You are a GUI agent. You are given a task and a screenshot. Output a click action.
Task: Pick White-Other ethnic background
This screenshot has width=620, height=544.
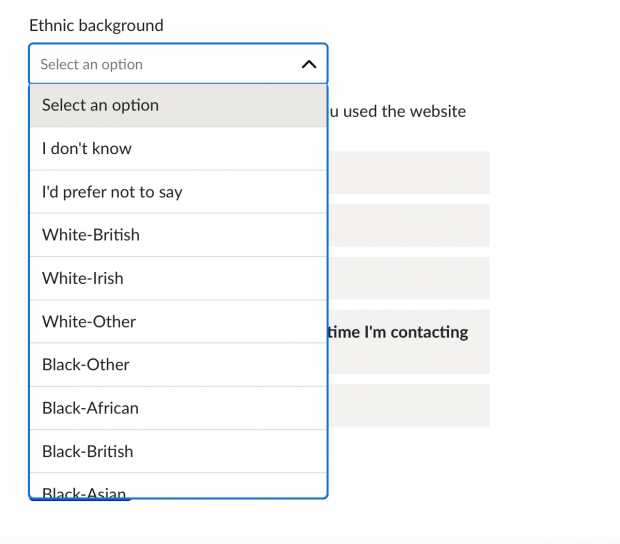click(178, 321)
